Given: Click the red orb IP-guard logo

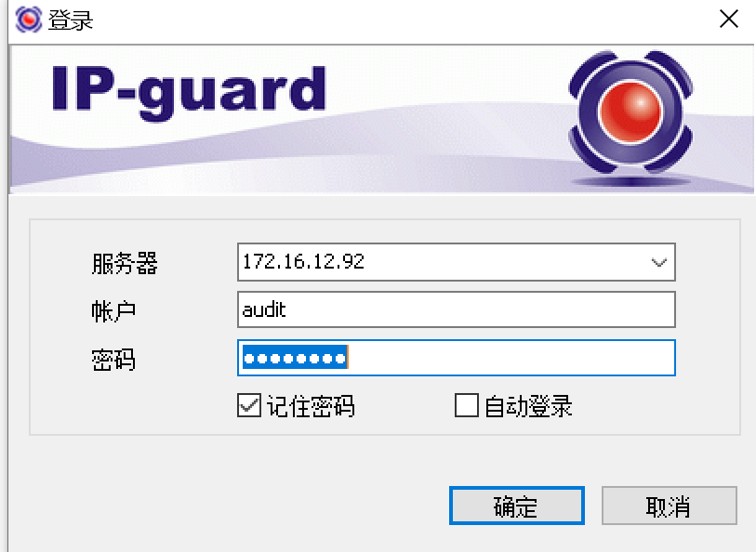Looking at the screenshot, I should coord(630,112).
